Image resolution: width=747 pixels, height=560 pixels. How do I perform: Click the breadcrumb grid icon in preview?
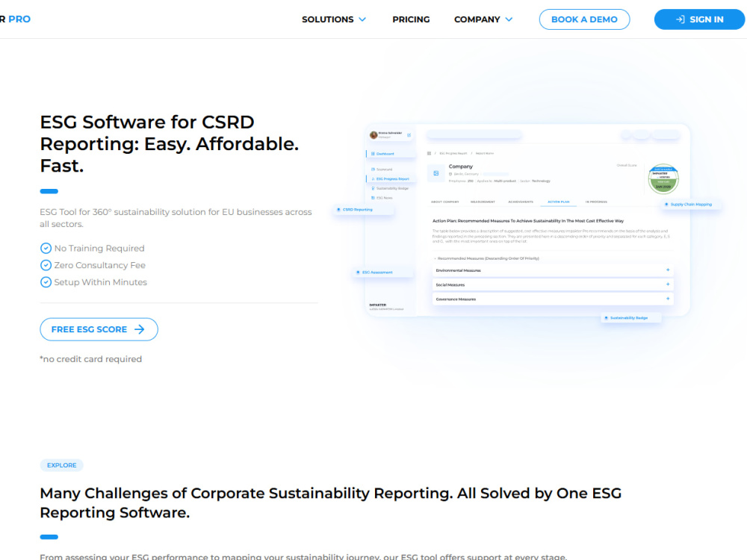pyautogui.click(x=430, y=153)
